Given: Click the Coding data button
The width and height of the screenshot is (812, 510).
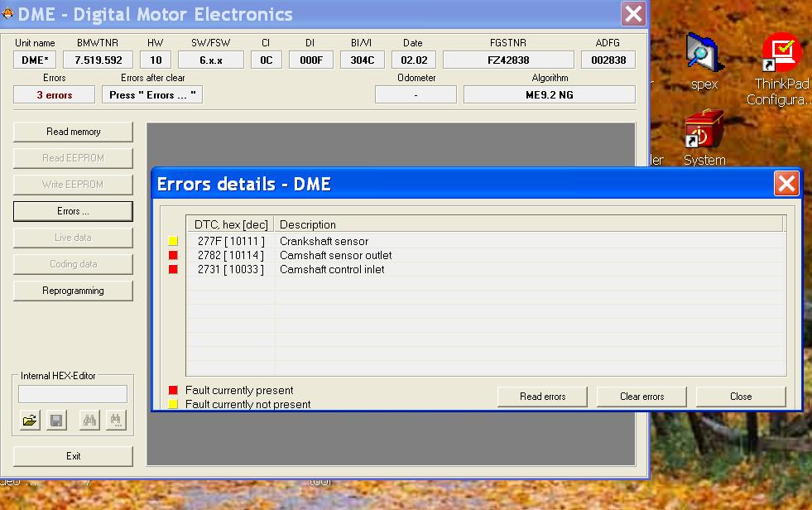Looking at the screenshot, I should (x=73, y=264).
